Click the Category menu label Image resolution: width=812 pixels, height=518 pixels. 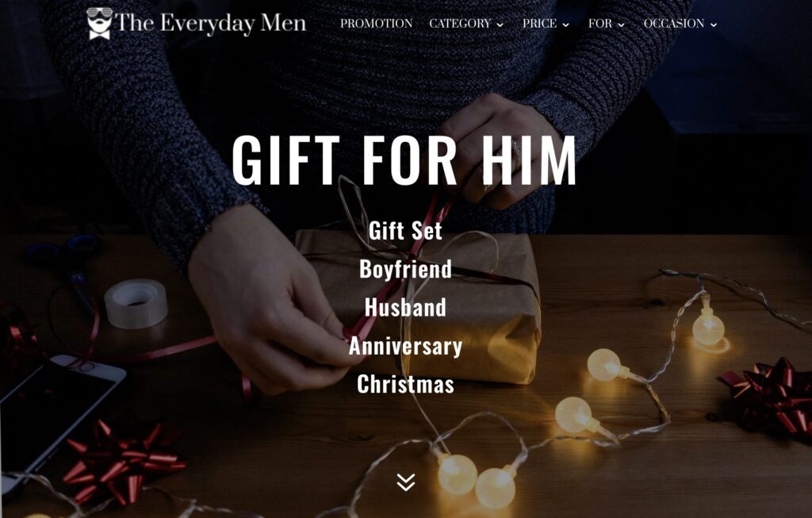tap(460, 23)
